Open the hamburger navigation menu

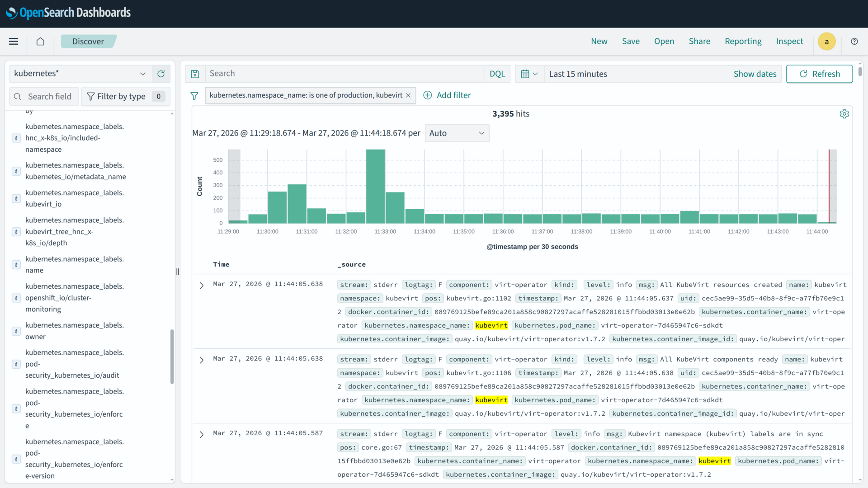coord(14,42)
